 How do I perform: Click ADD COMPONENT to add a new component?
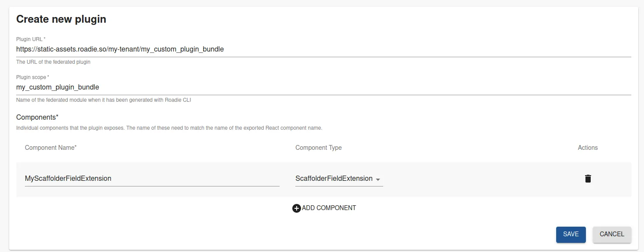coord(324,208)
